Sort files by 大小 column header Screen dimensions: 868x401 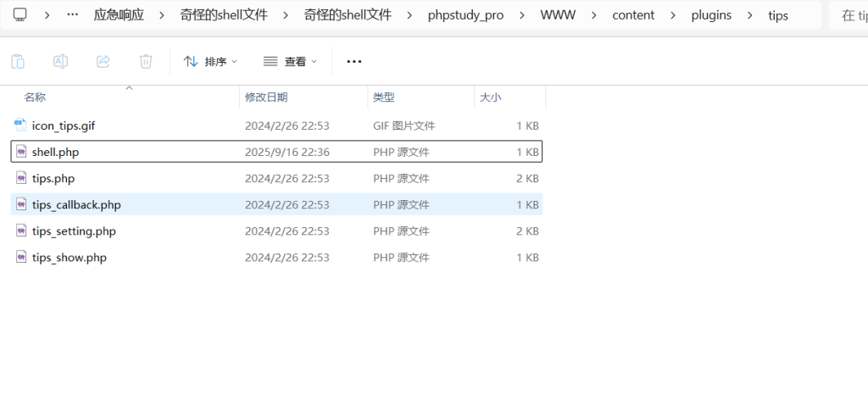tap(490, 97)
